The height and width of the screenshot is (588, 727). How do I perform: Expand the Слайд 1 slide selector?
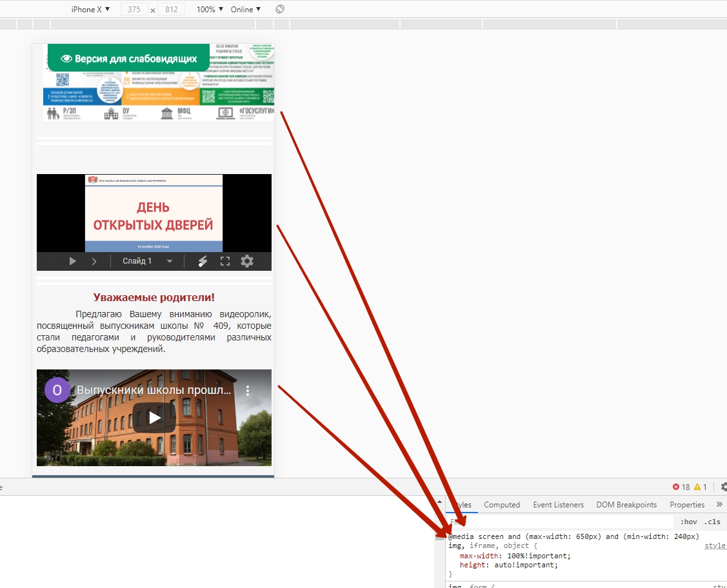[148, 261]
